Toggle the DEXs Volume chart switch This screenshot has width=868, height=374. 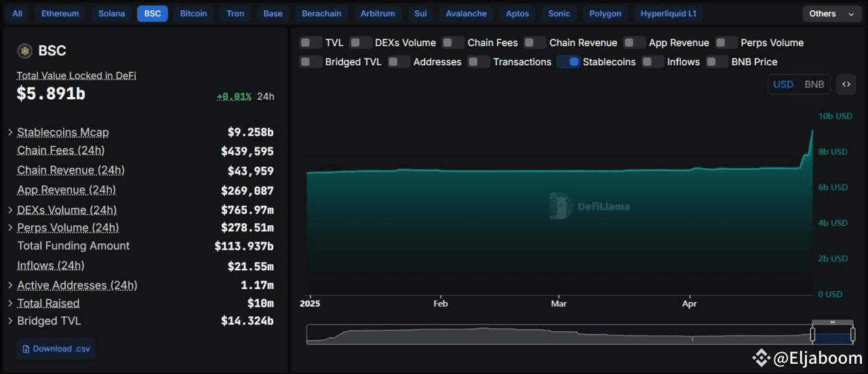point(361,42)
